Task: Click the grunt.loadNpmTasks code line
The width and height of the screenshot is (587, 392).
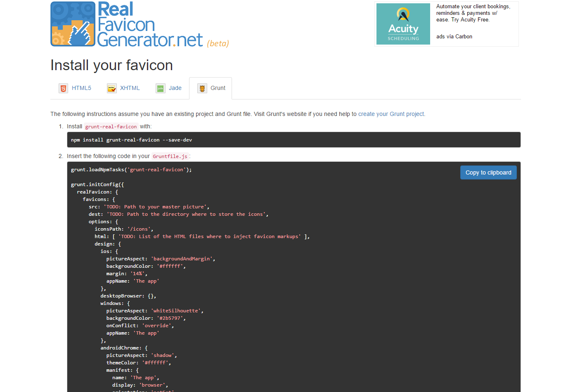Action: [x=131, y=170]
